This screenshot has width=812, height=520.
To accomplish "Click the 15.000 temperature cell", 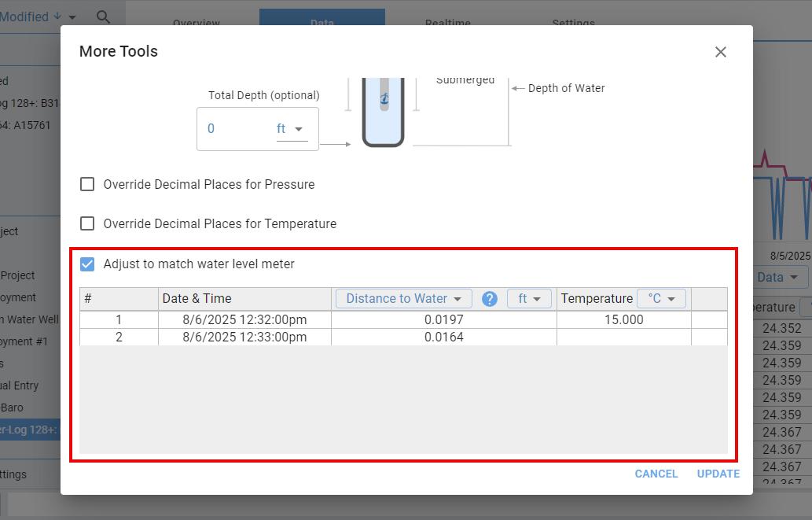I will 623,320.
